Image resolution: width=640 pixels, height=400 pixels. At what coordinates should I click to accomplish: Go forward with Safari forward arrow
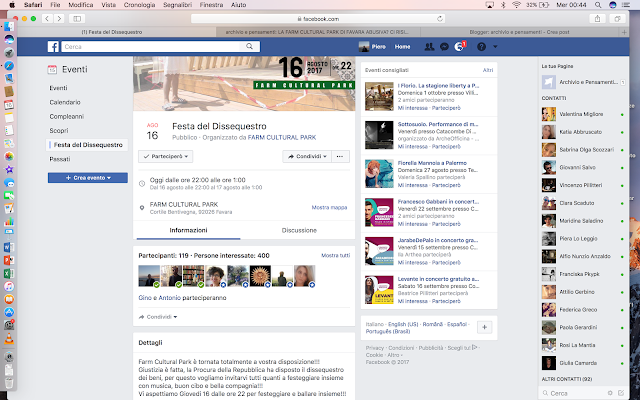tap(59, 19)
